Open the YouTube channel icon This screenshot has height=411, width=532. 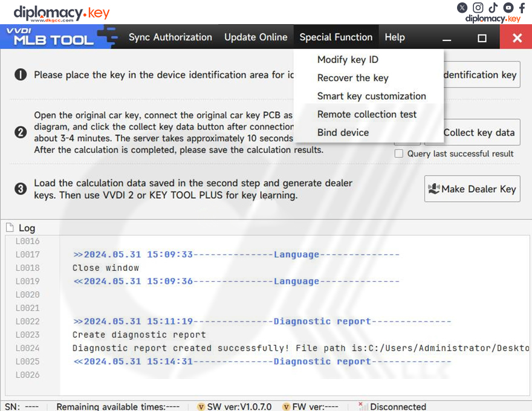pos(507,8)
